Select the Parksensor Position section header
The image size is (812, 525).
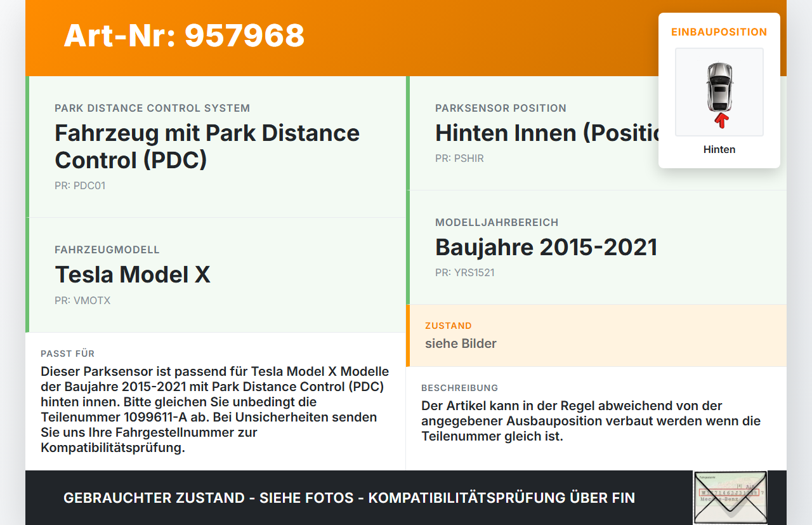tap(501, 108)
